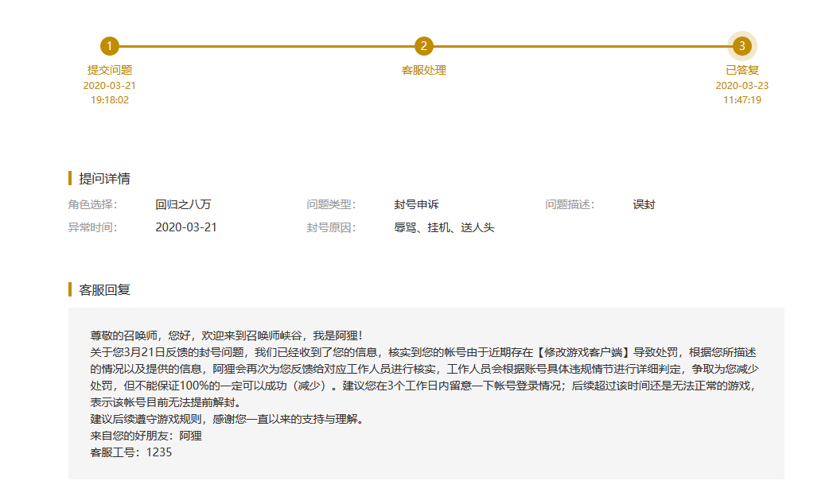Click the 误封 problem description value

[x=644, y=204]
